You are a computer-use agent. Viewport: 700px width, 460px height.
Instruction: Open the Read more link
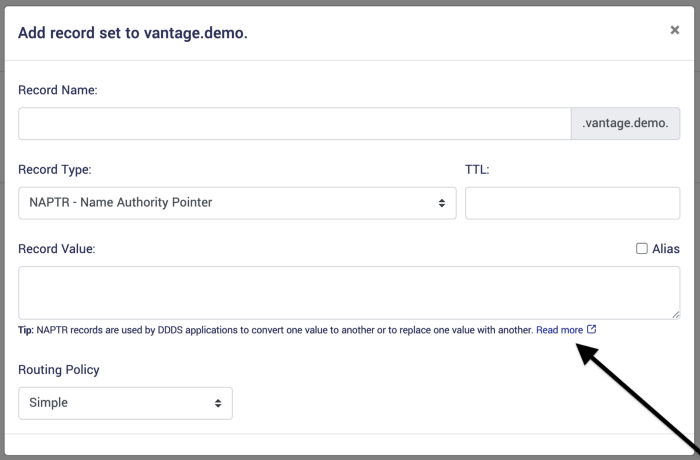point(559,330)
